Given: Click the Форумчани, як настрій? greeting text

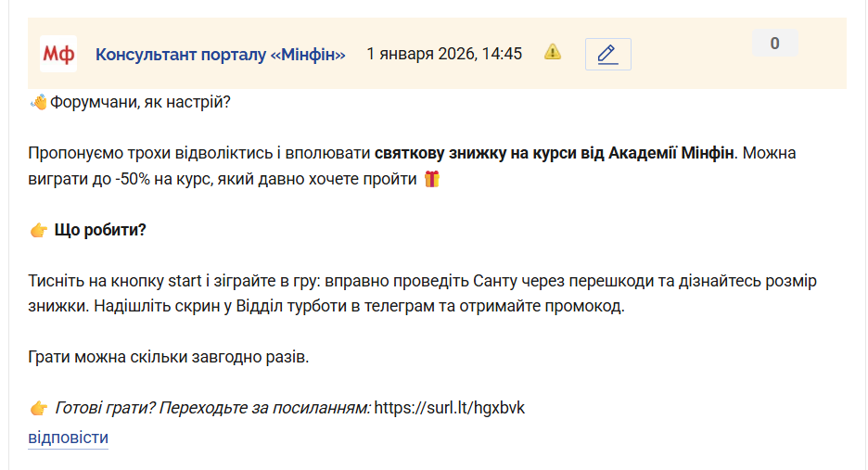Looking at the screenshot, I should click(139, 101).
